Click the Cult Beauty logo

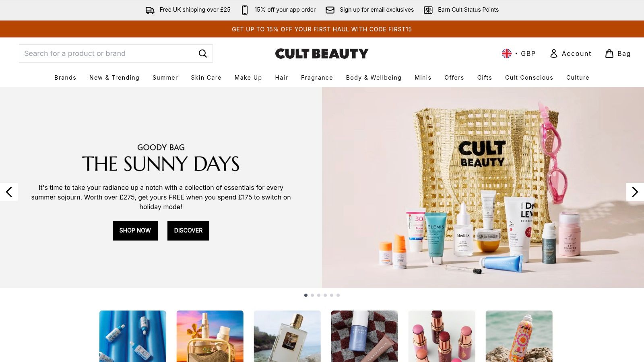point(322,53)
